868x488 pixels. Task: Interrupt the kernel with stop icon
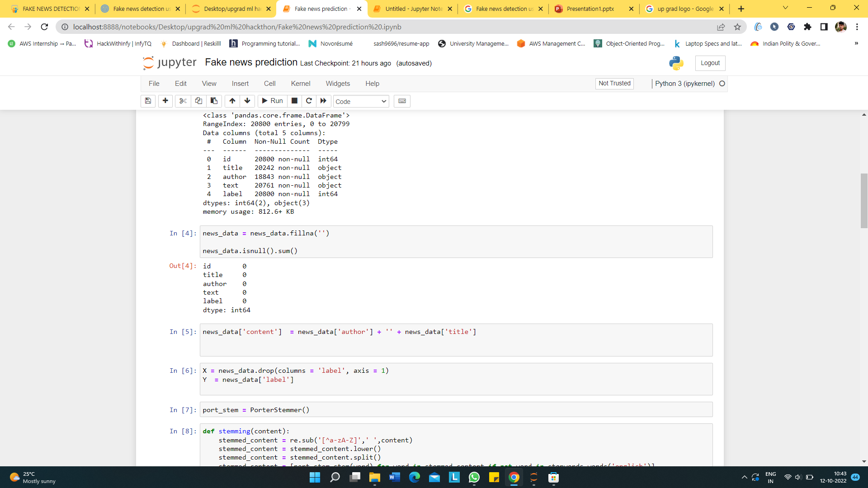[x=294, y=101]
